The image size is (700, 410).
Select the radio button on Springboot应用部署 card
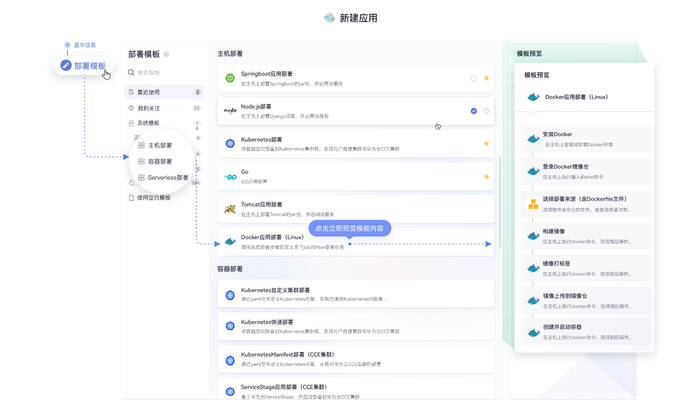(474, 78)
